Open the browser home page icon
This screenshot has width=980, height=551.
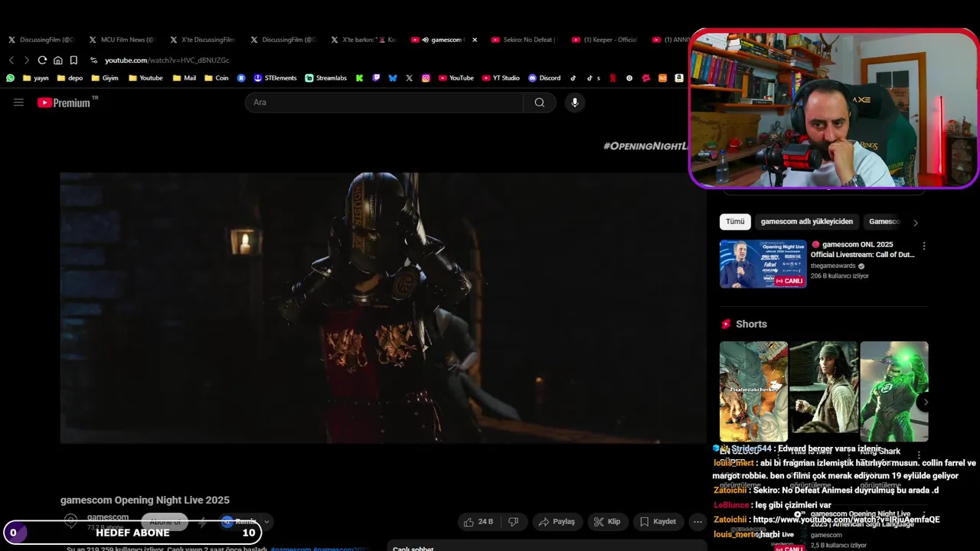pyautogui.click(x=57, y=60)
